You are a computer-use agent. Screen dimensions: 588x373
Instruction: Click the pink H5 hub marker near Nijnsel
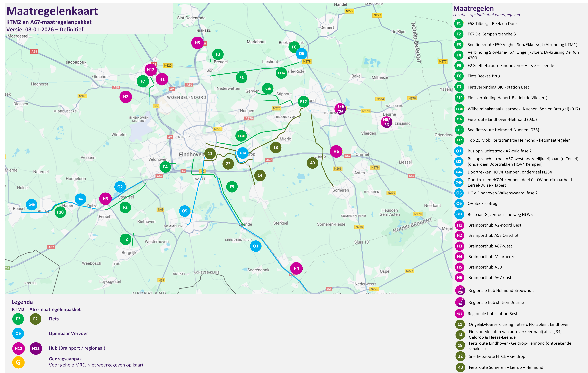click(x=197, y=43)
